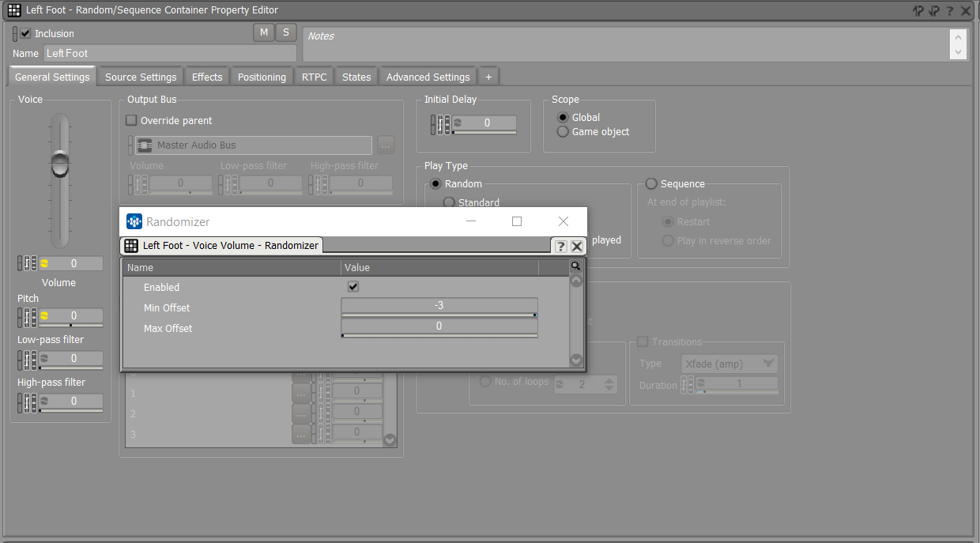The image size is (980, 543).
Task: Click the second pin icon in title bar
Action: point(934,10)
